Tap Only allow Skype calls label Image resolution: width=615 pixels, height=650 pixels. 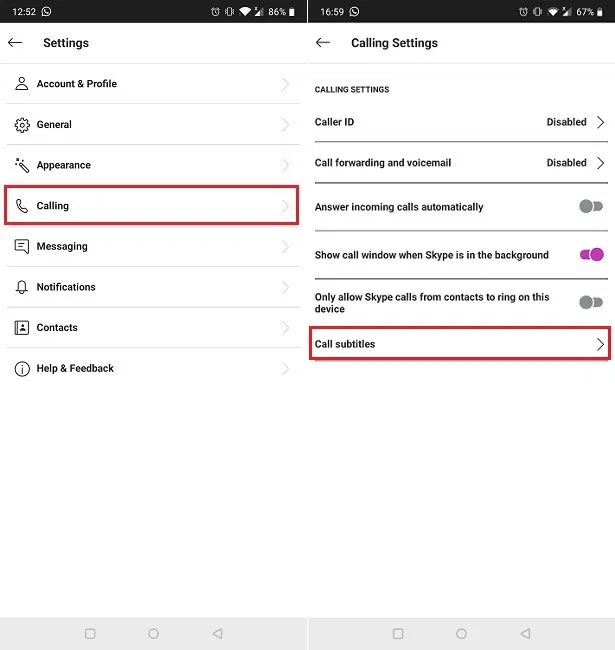pos(432,303)
